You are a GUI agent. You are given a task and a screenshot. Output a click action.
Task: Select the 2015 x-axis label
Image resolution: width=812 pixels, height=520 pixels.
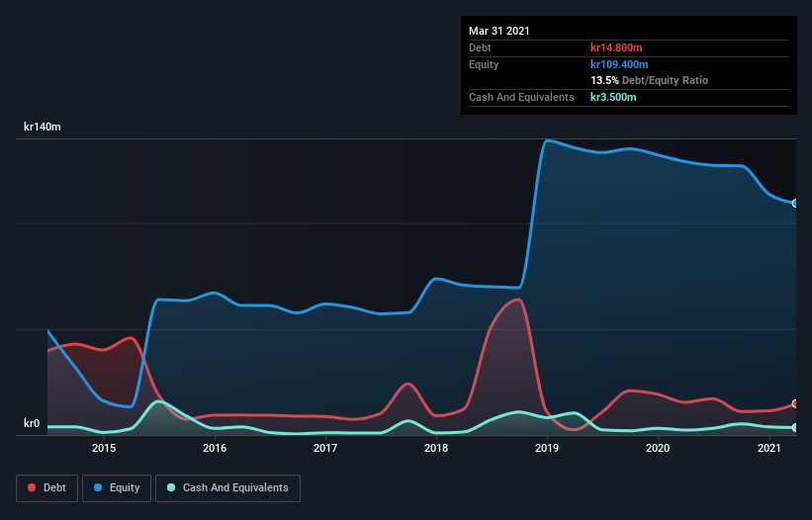click(x=104, y=448)
